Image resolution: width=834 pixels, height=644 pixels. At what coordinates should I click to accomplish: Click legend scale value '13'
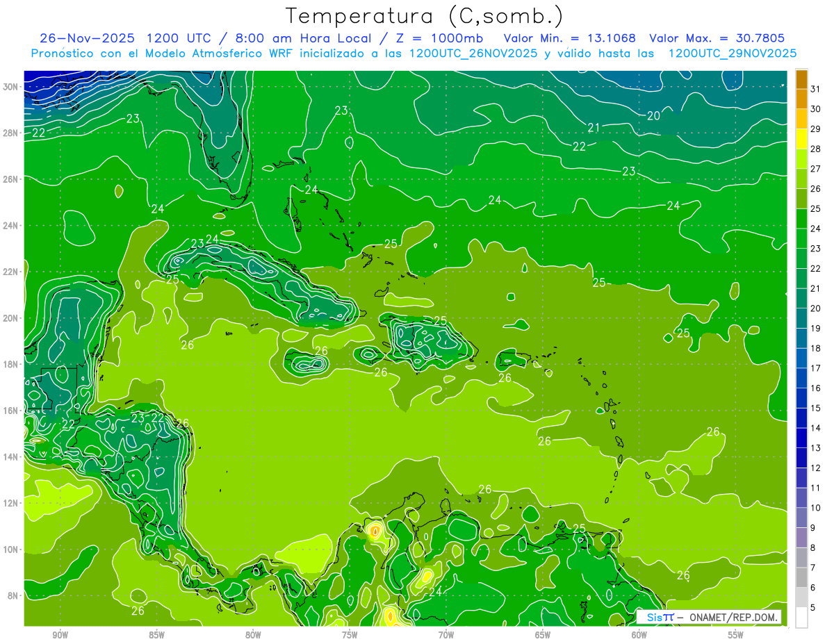point(816,448)
